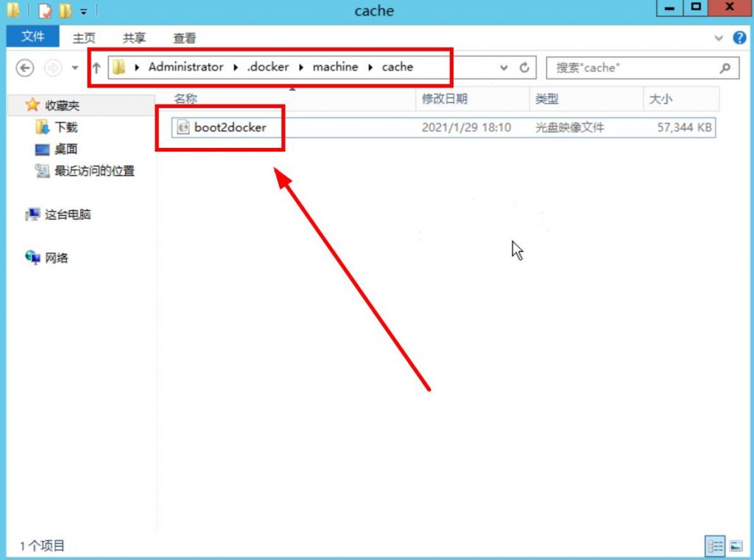Switch to the 查看 ribbon tab
This screenshot has width=754, height=560.
tap(183, 38)
